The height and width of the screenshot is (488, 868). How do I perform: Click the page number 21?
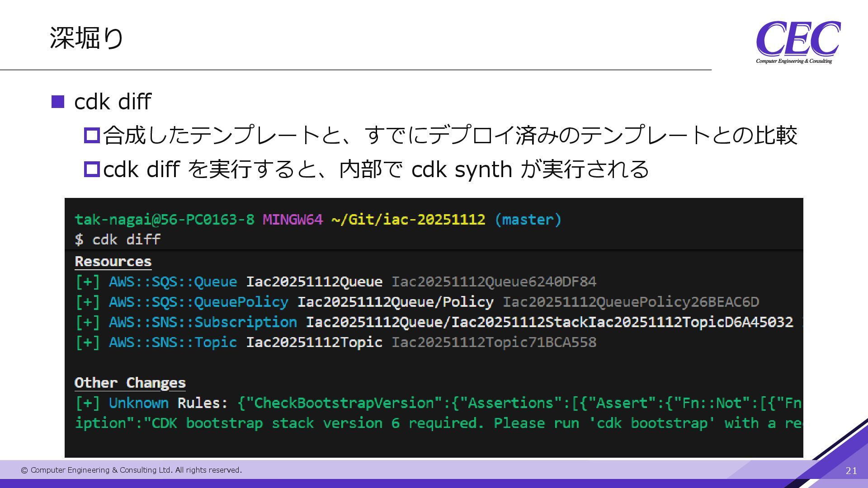point(851,471)
